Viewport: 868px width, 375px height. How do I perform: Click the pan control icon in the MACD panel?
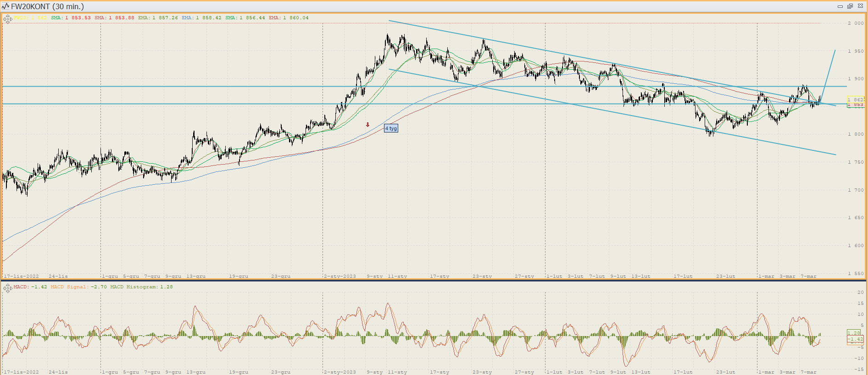tap(7, 288)
